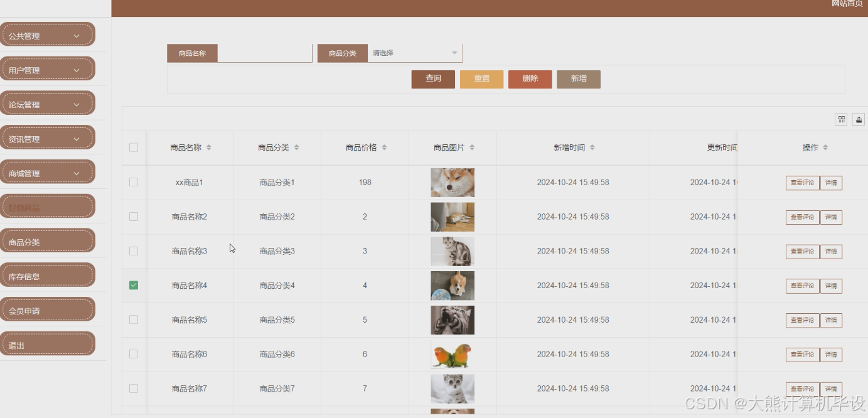The image size is (868, 418).
Task: Open the column filter grid icon
Action: click(x=841, y=119)
